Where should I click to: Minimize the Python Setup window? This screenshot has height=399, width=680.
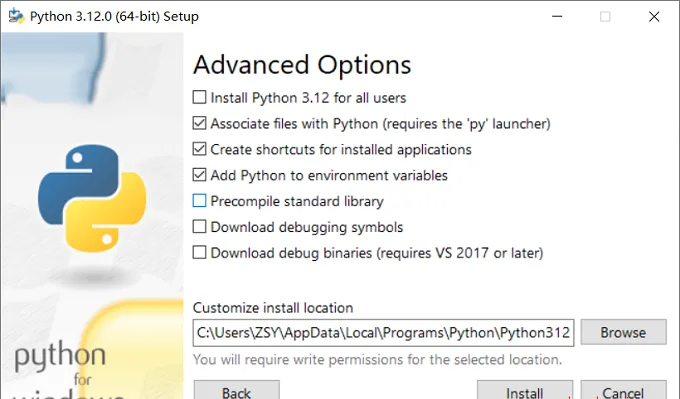coord(557,16)
